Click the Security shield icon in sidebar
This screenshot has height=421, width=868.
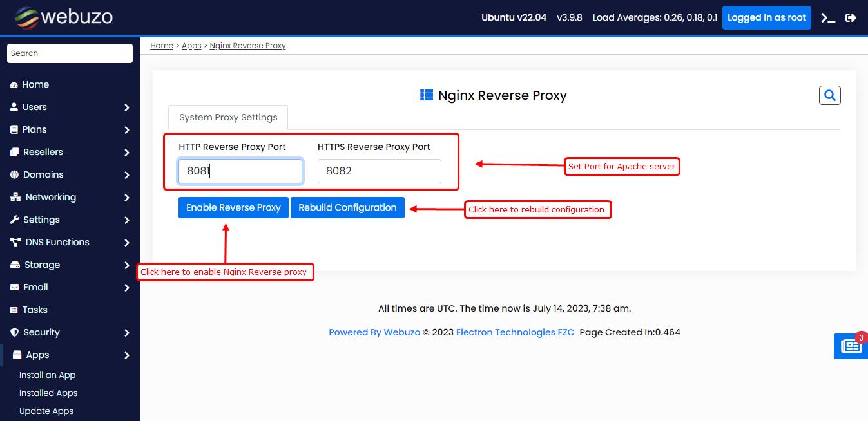tap(14, 333)
